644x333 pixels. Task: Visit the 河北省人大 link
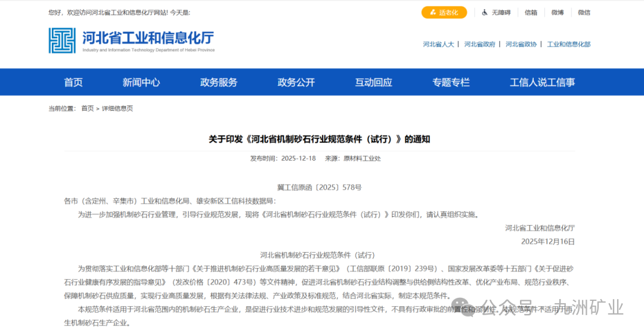coord(438,44)
